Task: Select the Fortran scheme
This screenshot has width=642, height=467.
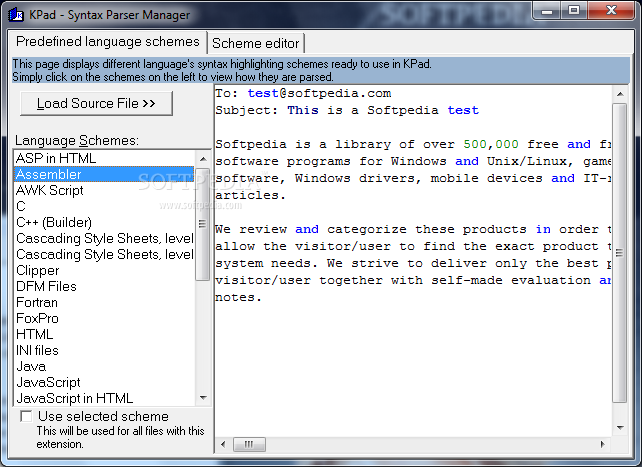Action: 104,302
